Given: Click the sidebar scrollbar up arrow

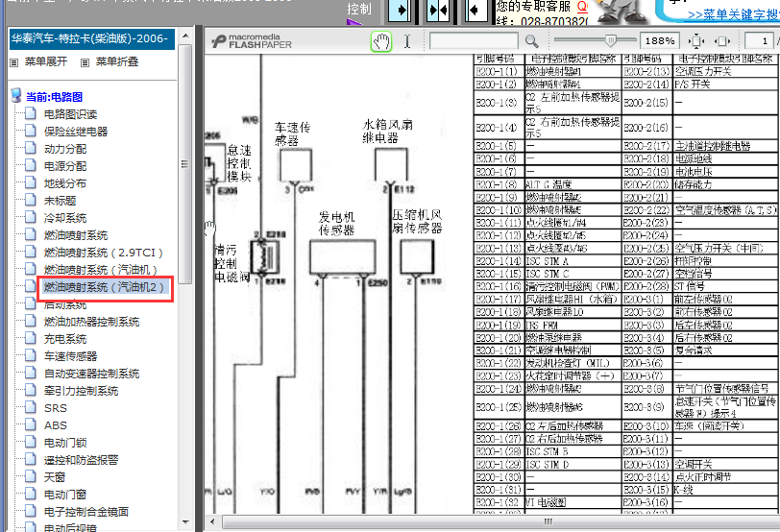Looking at the screenshot, I should [x=185, y=36].
